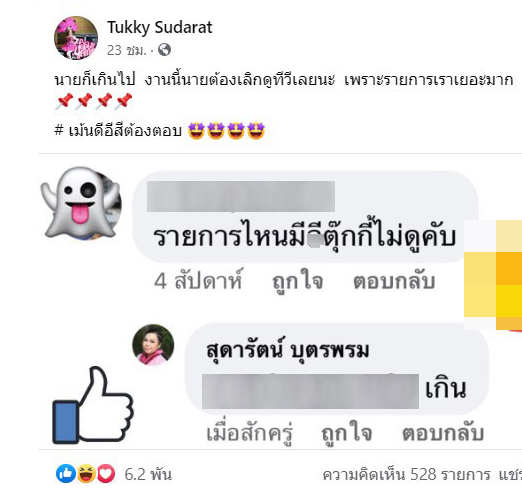
Task: Click the blue like reaction icon
Action: point(66,474)
